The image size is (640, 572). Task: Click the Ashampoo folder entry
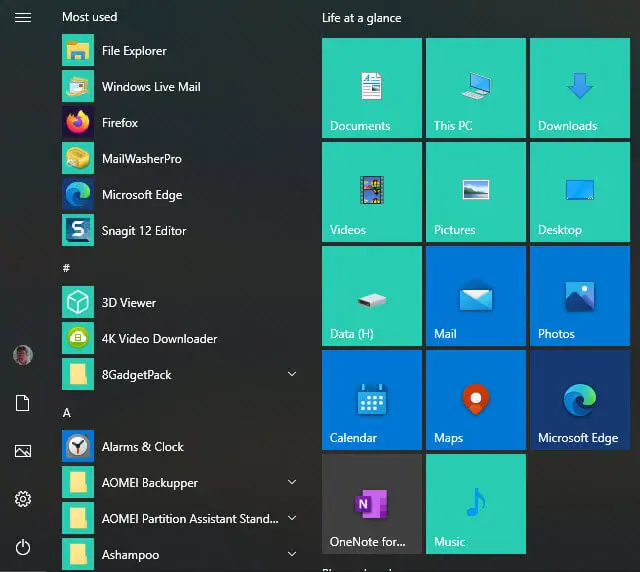[181, 554]
